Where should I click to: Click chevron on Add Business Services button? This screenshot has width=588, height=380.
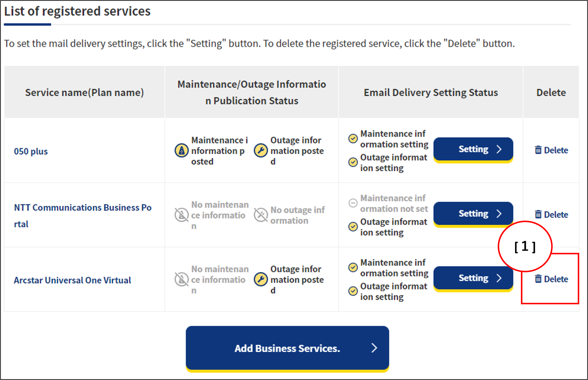pyautogui.click(x=374, y=348)
